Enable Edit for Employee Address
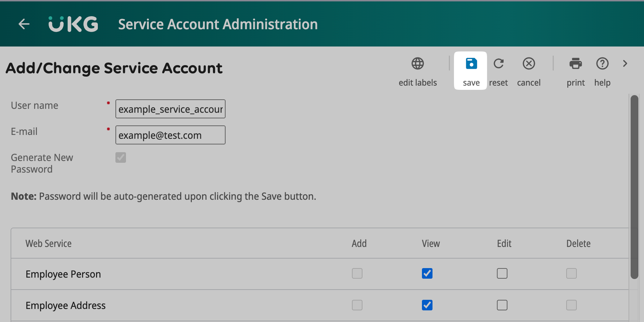Screen dimensions: 644x322 coord(502,305)
